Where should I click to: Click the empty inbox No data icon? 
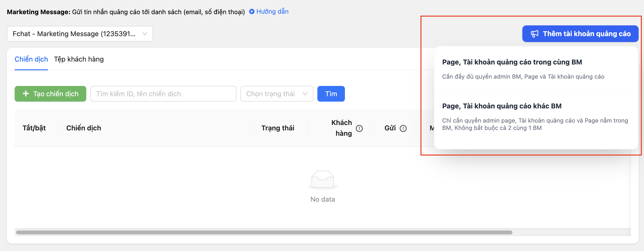click(x=322, y=180)
